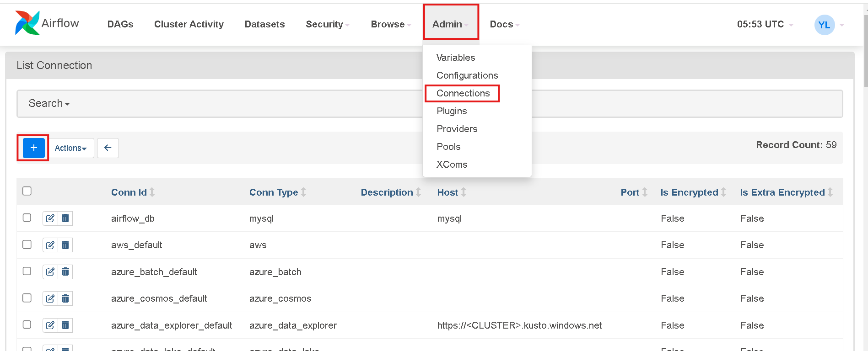The width and height of the screenshot is (868, 351).
Task: Tick the select-all checkbox in table header
Action: (x=27, y=191)
